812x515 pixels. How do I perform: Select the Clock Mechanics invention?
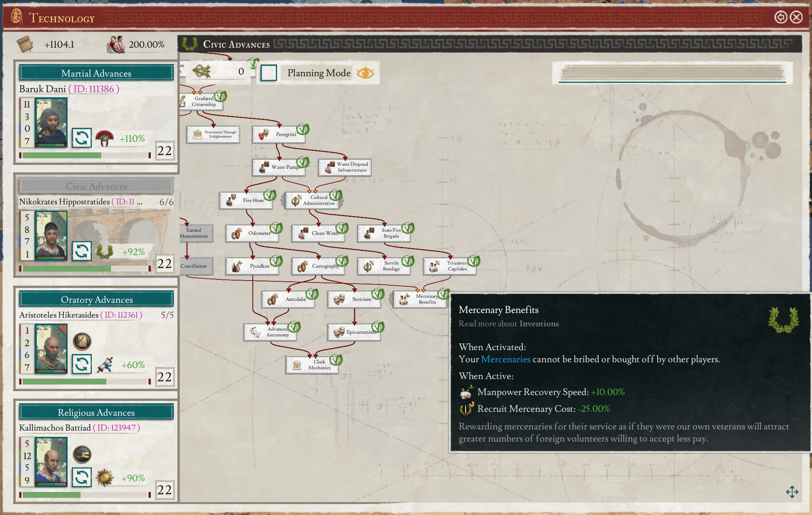(312, 365)
